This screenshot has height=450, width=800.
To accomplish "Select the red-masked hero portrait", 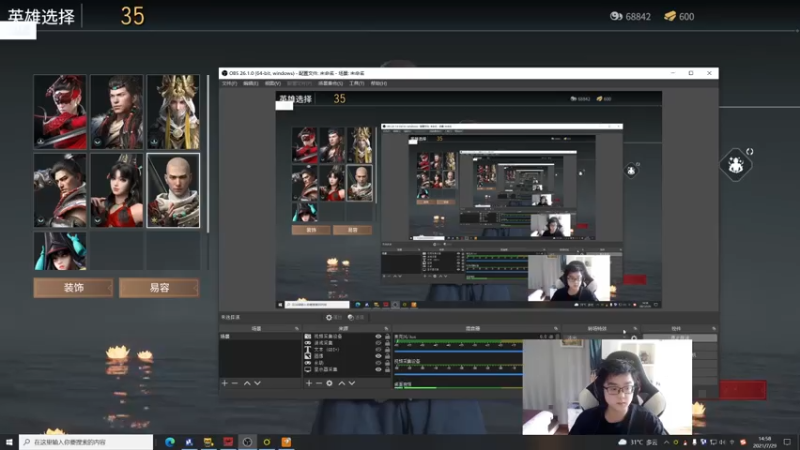I will [x=60, y=112].
